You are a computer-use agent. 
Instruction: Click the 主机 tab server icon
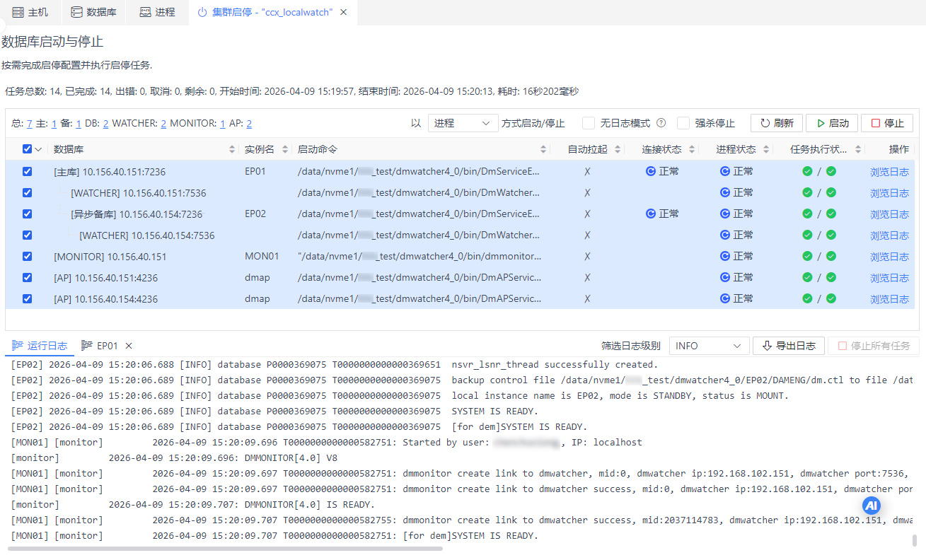(x=18, y=12)
